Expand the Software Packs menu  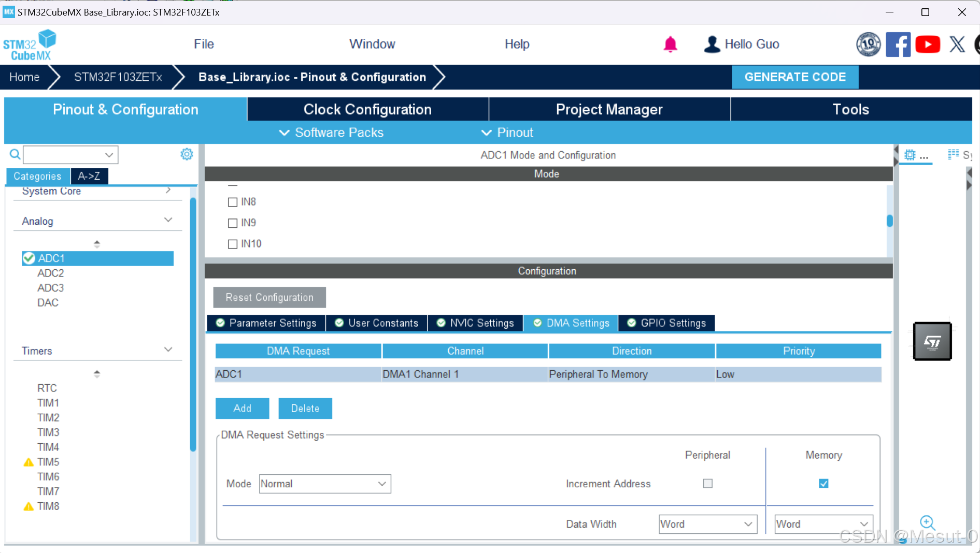pyautogui.click(x=332, y=133)
